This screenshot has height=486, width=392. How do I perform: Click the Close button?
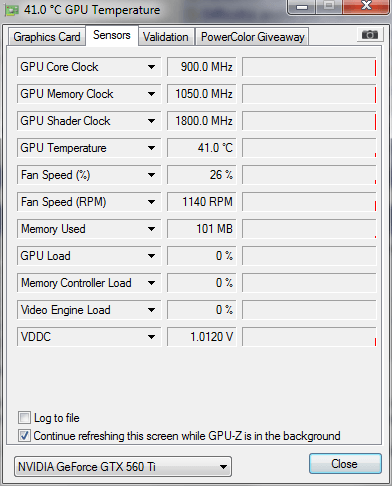click(345, 464)
